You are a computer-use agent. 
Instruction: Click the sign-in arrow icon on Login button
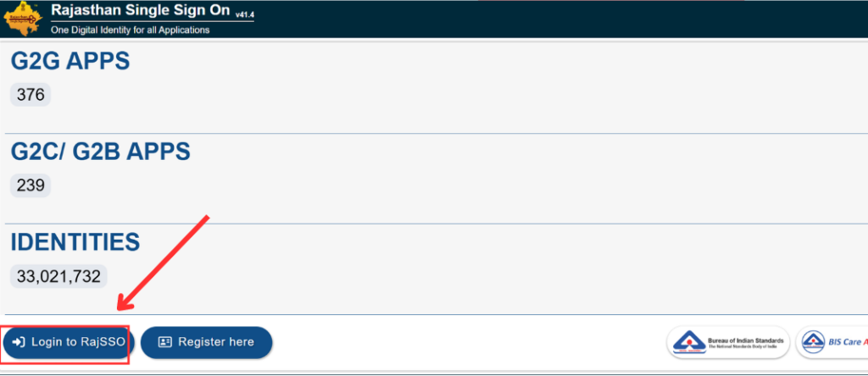click(x=19, y=342)
